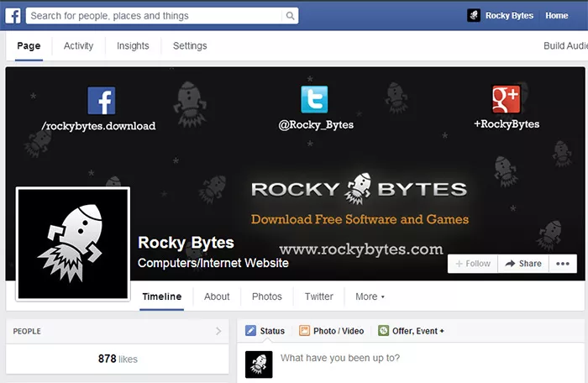Open Offer, Event + composer option
The image size is (588, 383).
coord(418,331)
